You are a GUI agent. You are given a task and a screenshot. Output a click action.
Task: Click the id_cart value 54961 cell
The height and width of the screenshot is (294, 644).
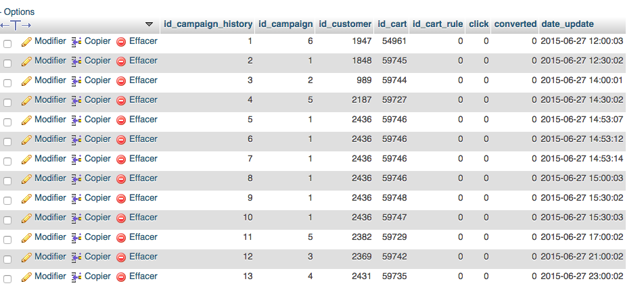point(394,41)
